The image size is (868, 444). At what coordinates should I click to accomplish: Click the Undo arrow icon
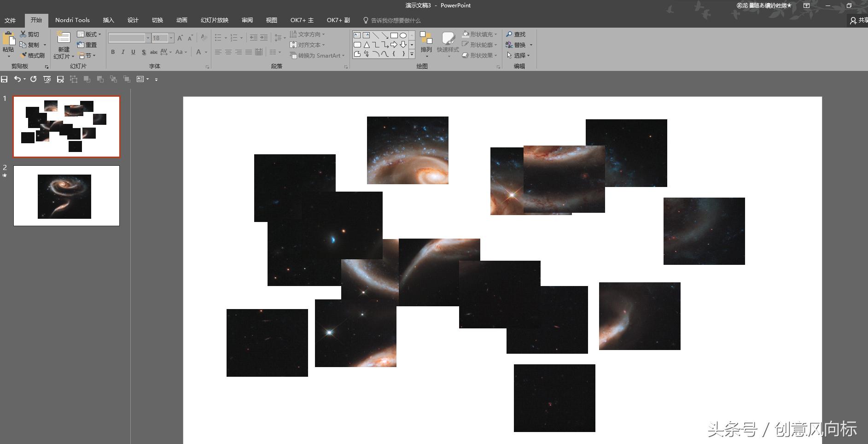17,79
